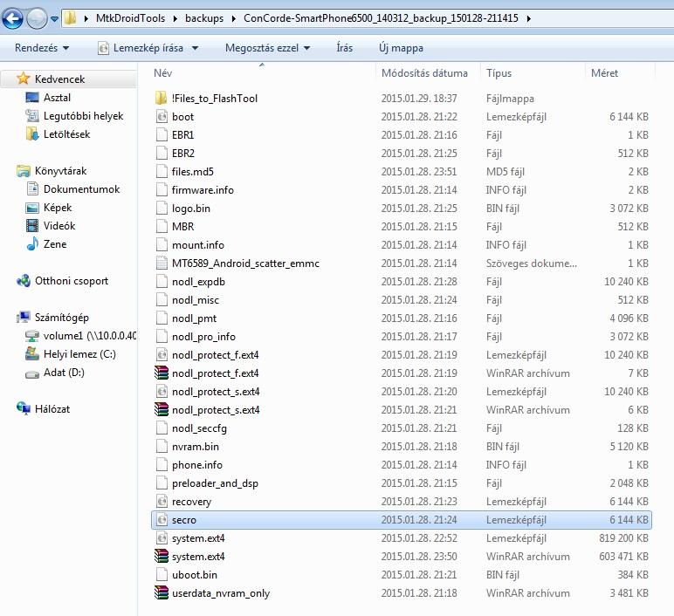Open the Videók library
The width and height of the screenshot is (674, 616).
click(59, 226)
